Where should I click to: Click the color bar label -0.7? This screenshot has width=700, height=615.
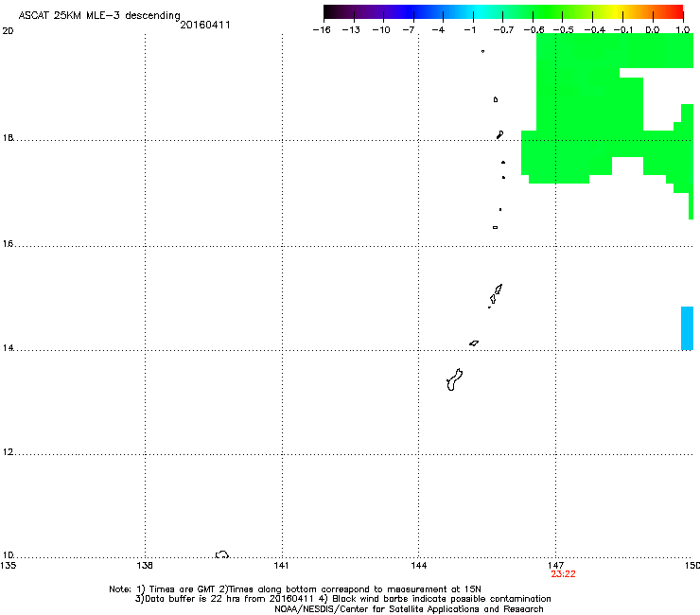[x=503, y=30]
